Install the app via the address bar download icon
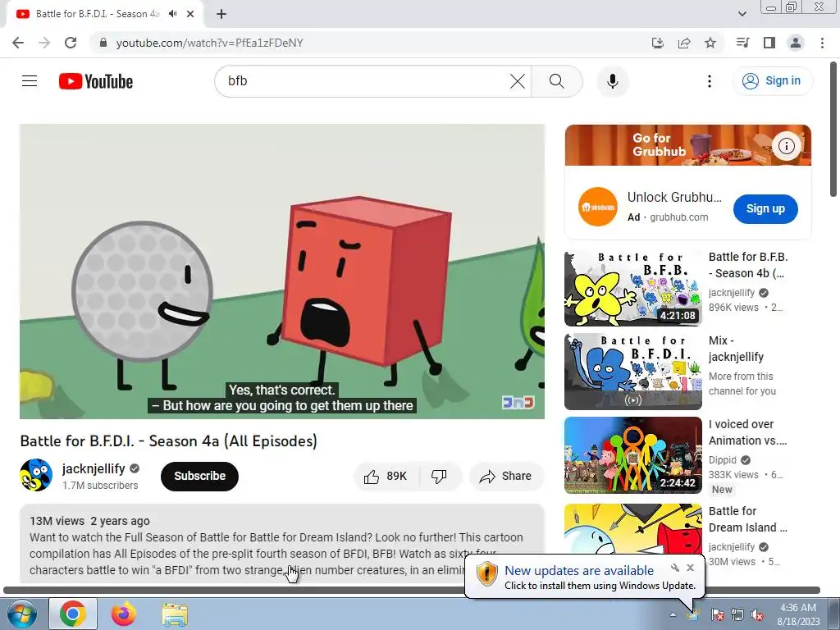Screen dimensions: 840x630 click(x=657, y=43)
